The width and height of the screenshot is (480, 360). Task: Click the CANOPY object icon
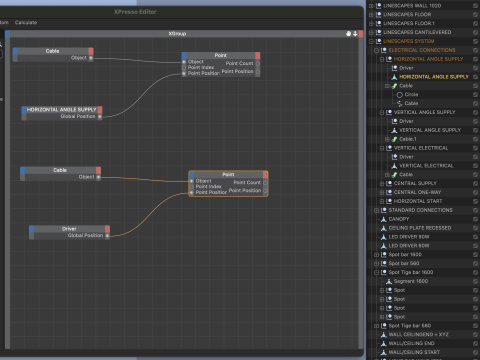click(384, 219)
